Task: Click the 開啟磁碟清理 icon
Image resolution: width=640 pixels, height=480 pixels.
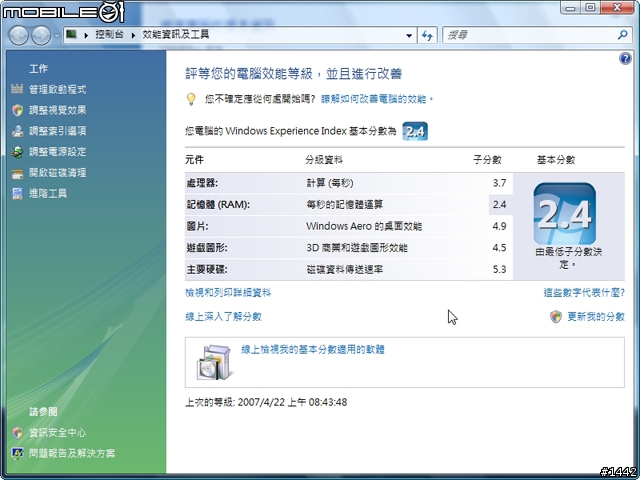Action: [x=17, y=173]
